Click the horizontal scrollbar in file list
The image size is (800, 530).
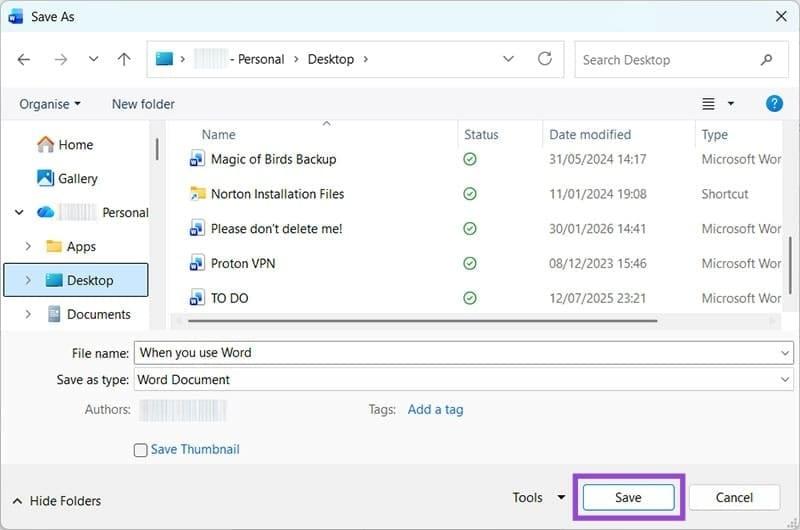[420, 321]
